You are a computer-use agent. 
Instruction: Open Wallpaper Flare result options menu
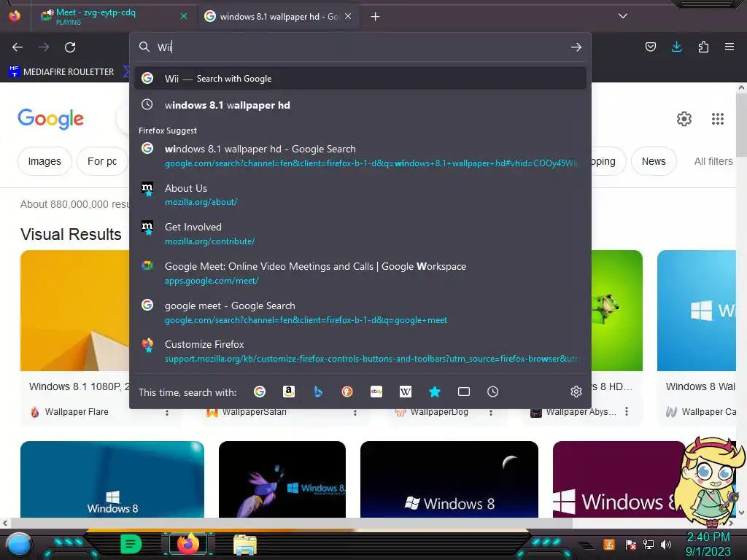tap(167, 413)
